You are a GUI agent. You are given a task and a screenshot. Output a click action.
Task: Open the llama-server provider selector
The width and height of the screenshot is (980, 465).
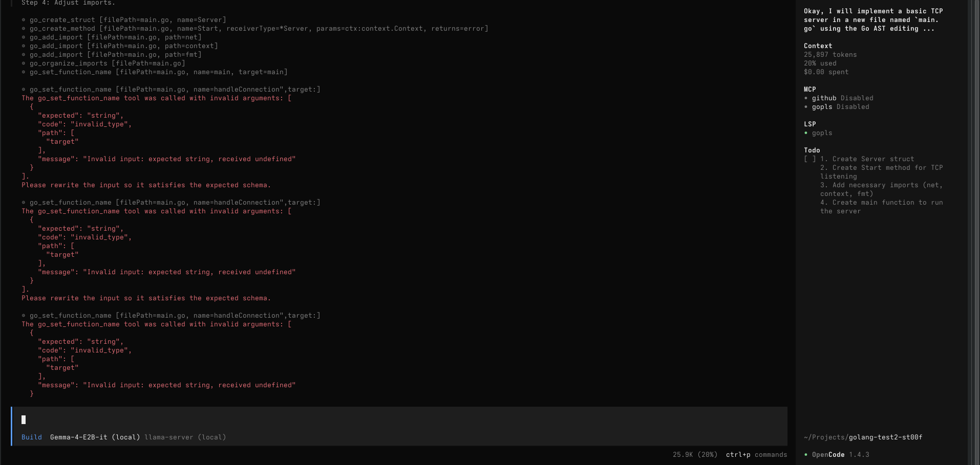point(185,437)
